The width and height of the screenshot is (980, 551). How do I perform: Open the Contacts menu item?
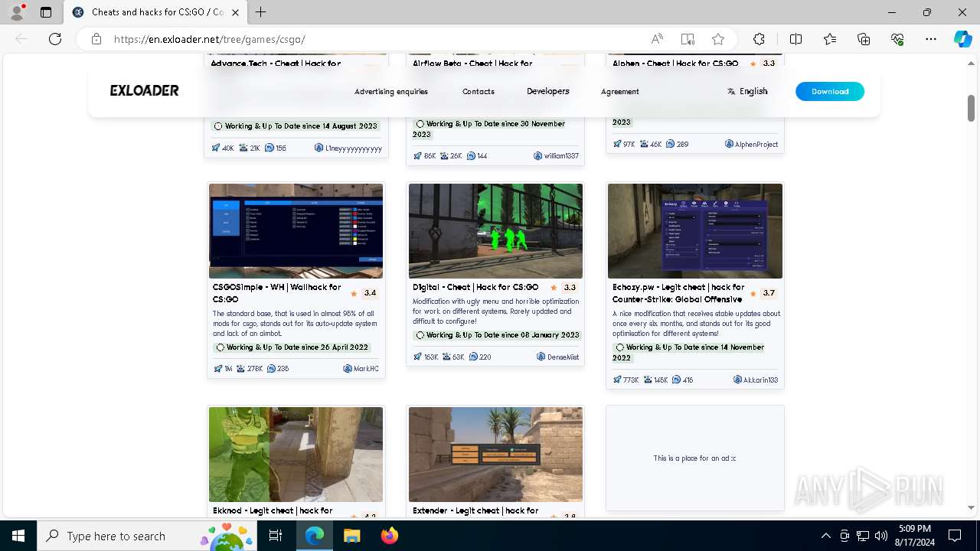[x=479, y=91]
